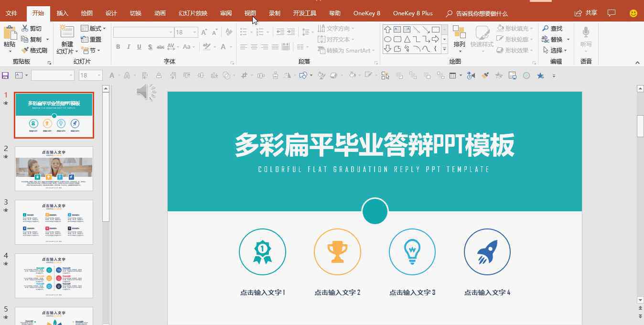Select slide 4 thumbnail
Image resolution: width=644 pixels, height=325 pixels.
(x=54, y=276)
